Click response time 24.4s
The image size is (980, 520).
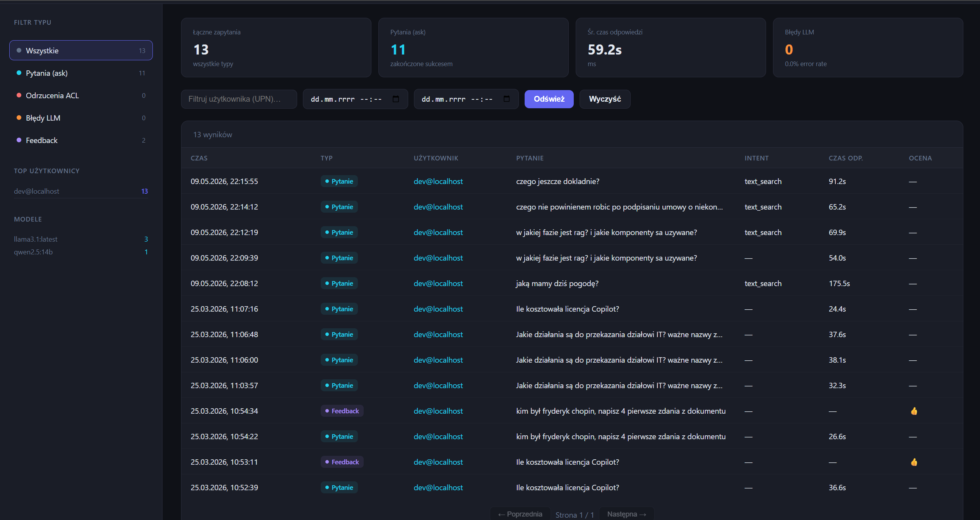coord(837,309)
